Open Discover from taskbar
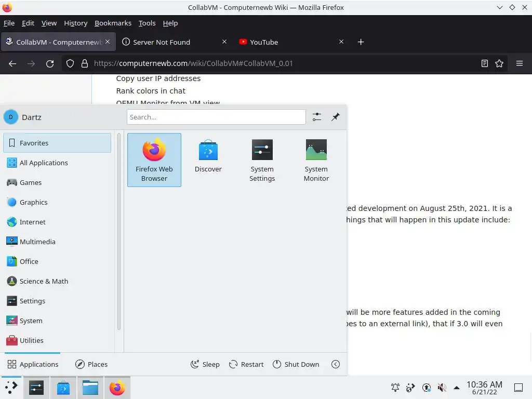This screenshot has height=399, width=532. click(x=63, y=388)
